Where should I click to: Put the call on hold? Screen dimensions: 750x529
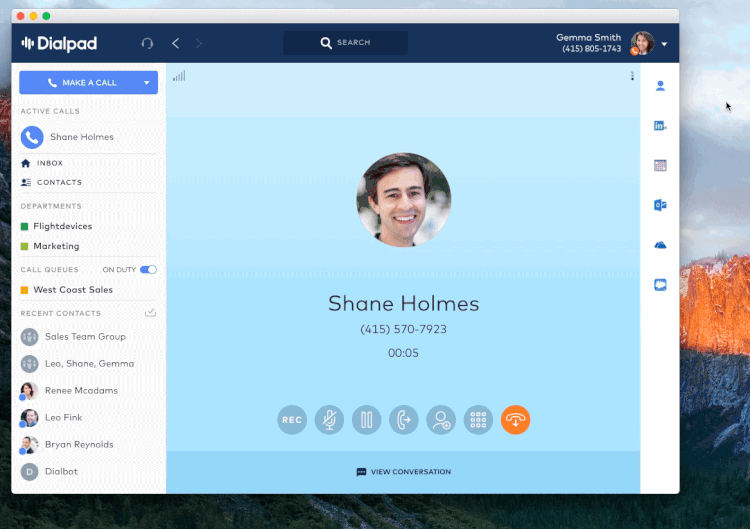pyautogui.click(x=366, y=420)
